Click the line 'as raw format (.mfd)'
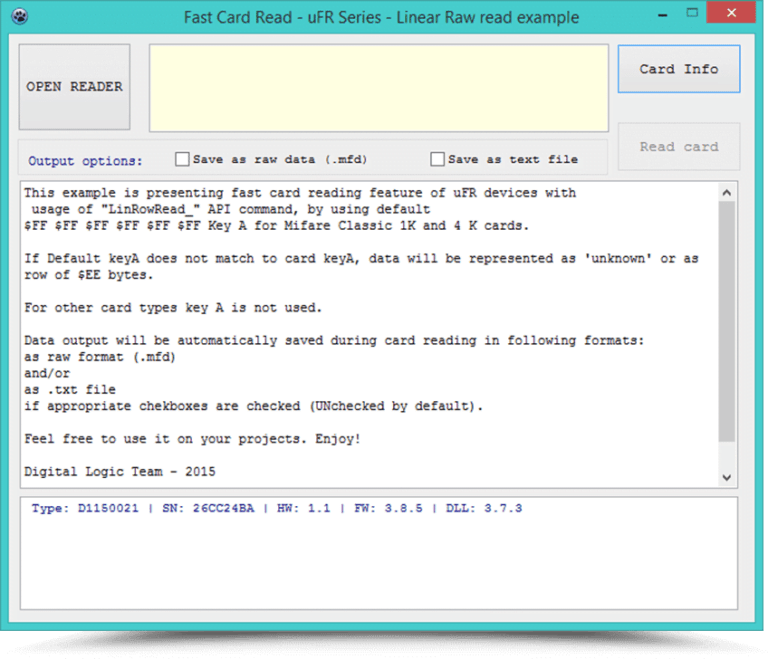Viewport: 768px width, 659px height. pyautogui.click(x=100, y=357)
